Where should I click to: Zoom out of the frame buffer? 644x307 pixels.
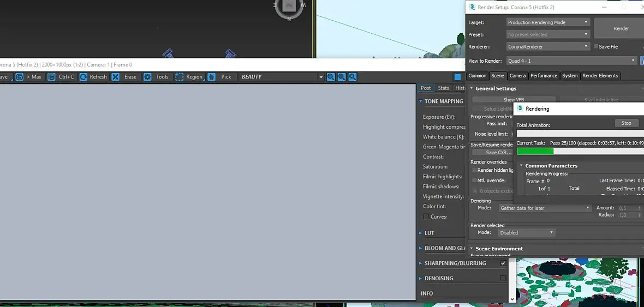pos(341,77)
